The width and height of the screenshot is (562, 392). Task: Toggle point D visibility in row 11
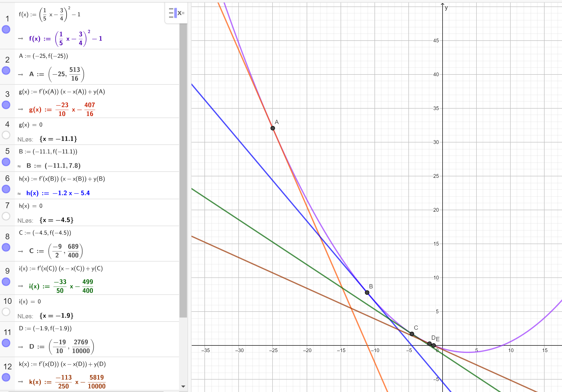[x=6, y=343]
